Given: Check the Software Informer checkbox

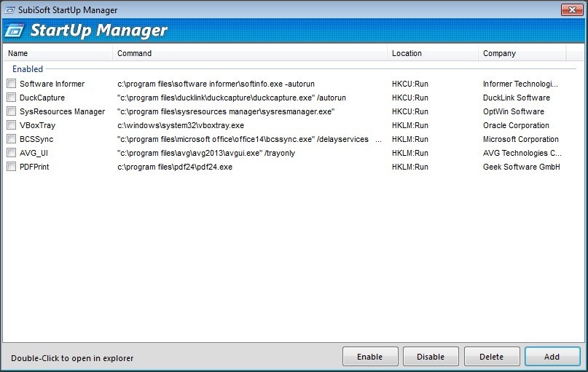Looking at the screenshot, I should point(11,84).
